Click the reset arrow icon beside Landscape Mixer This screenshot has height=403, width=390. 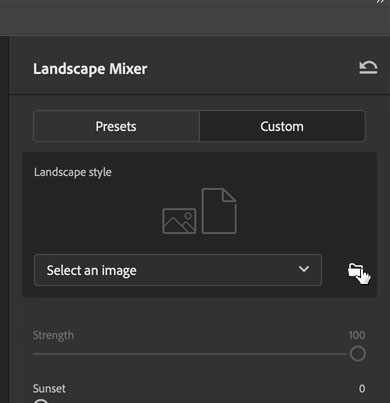coord(368,68)
